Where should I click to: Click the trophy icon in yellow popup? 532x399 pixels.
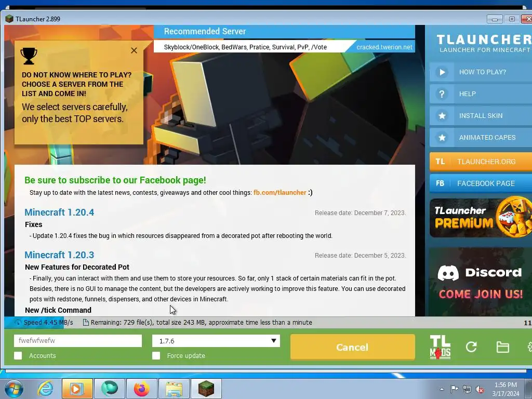coord(29,56)
